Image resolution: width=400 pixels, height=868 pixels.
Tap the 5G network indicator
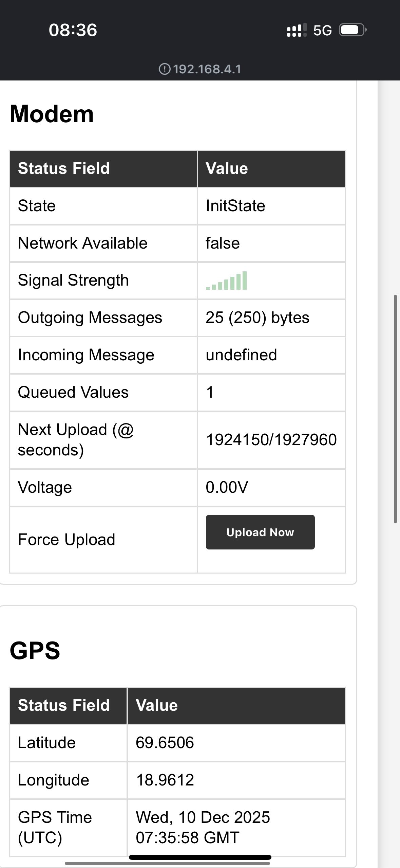coord(322,31)
